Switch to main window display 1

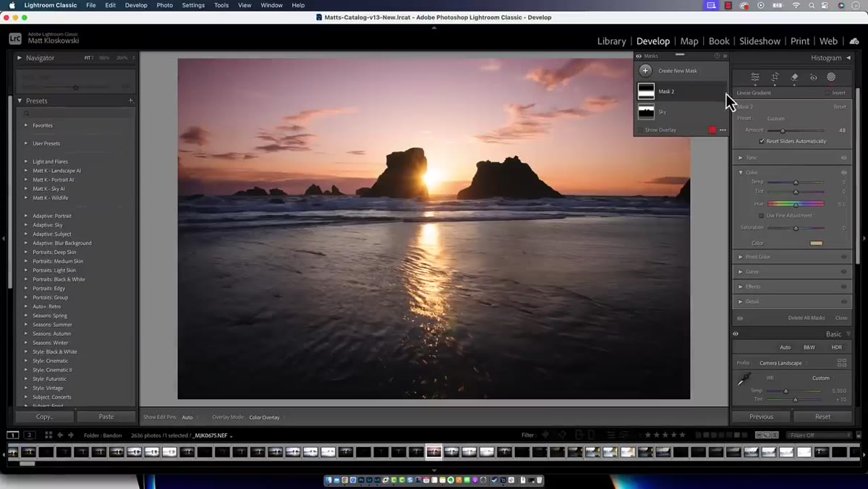coord(13,435)
